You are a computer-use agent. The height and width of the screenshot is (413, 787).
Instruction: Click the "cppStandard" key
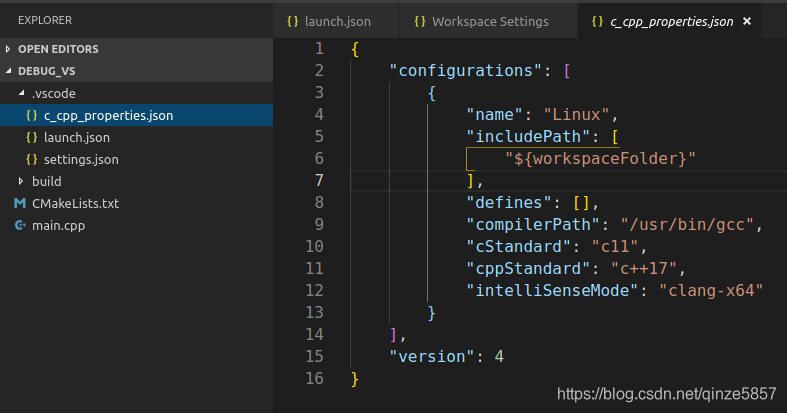click(x=528, y=268)
